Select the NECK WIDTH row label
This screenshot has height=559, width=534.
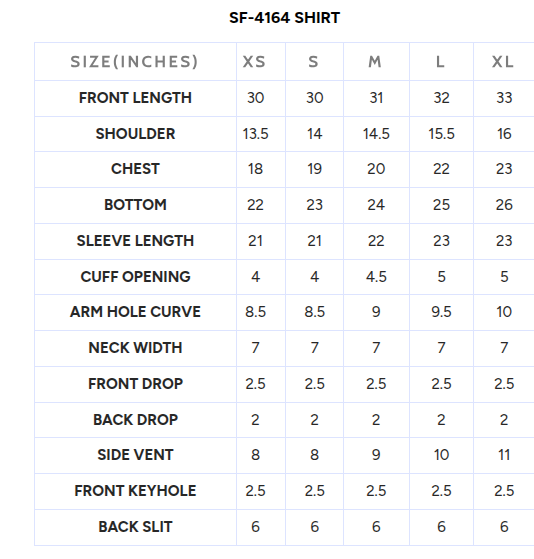tap(135, 348)
